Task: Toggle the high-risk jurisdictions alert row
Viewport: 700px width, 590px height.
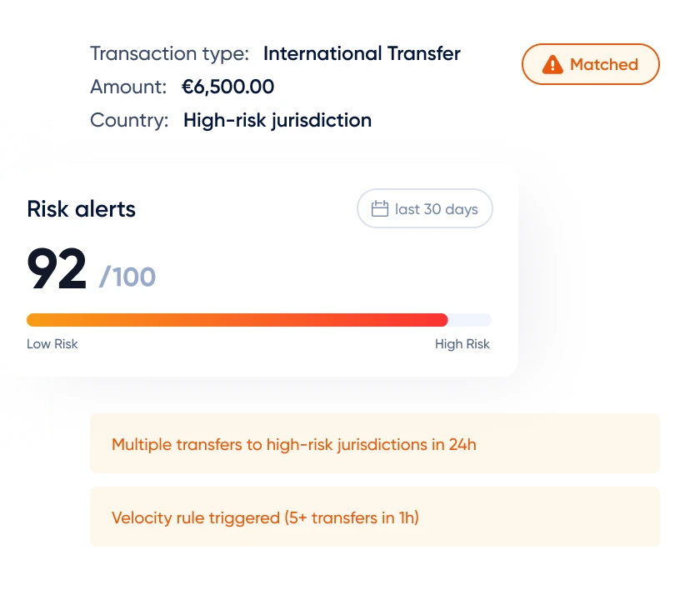Action: click(x=374, y=444)
